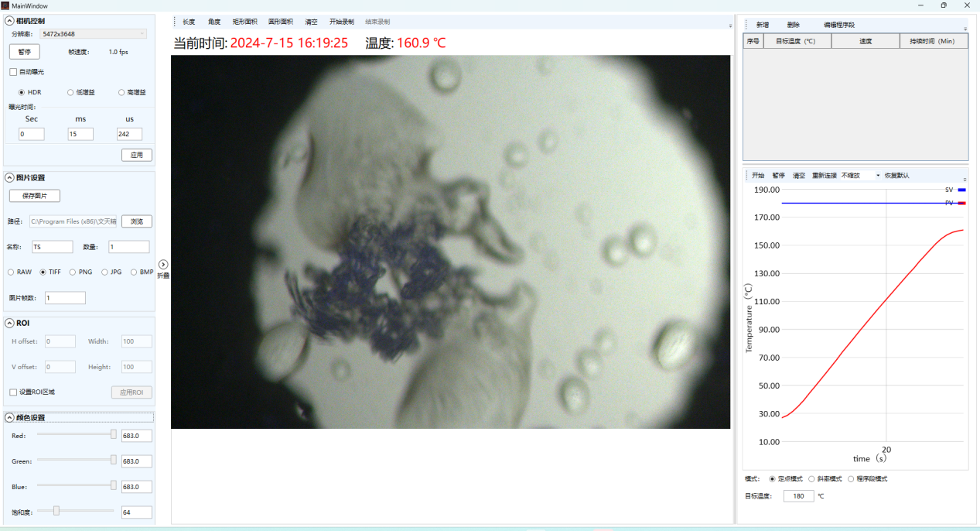Click the 目标温度 input field
The height and width of the screenshot is (531, 980).
pos(798,496)
